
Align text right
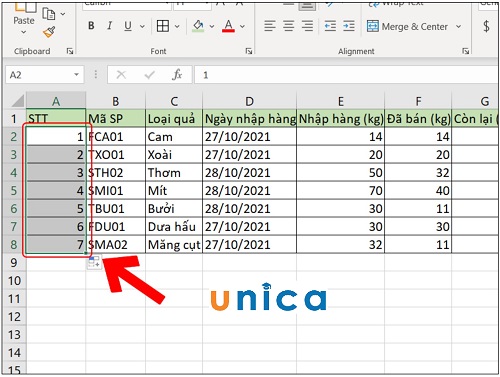pos(307,26)
